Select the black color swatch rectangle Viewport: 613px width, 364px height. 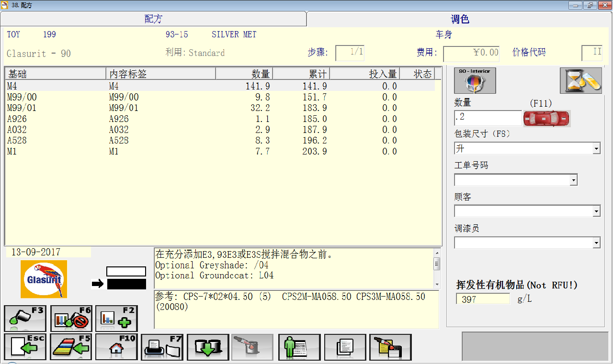pos(126,284)
